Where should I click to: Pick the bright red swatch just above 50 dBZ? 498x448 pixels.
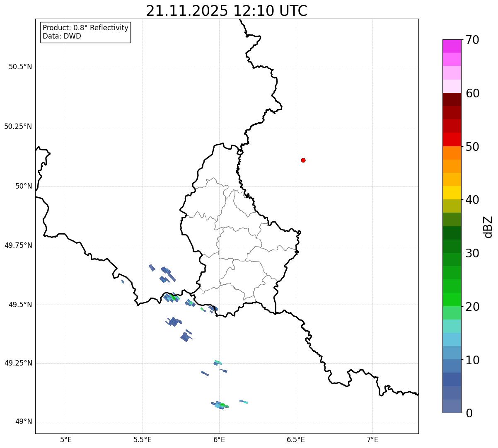click(452, 140)
